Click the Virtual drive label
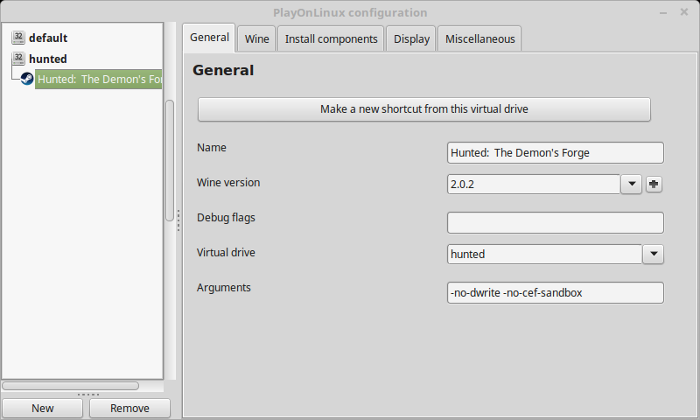This screenshot has width=700, height=420. tap(226, 253)
